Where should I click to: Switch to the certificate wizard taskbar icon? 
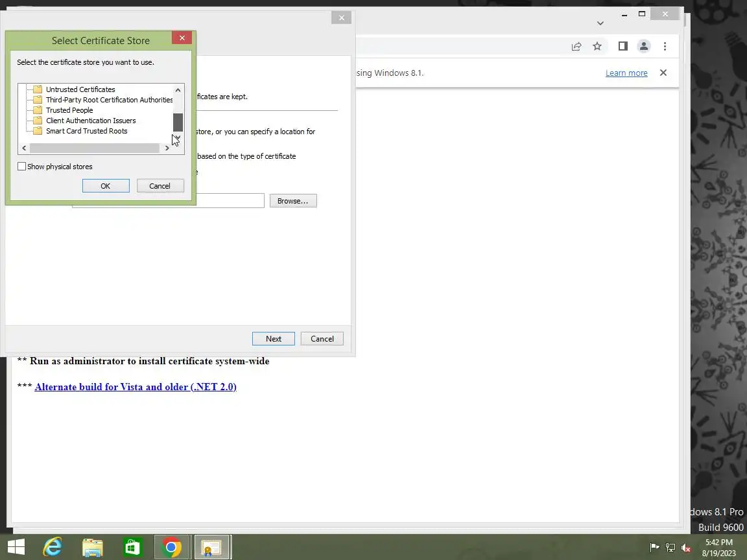[x=212, y=547]
